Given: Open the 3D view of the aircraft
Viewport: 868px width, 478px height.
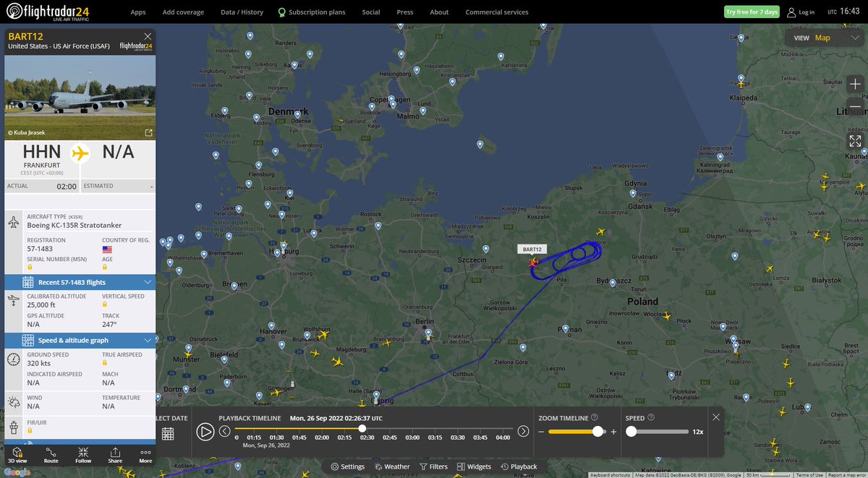Looking at the screenshot, I should click(17, 455).
